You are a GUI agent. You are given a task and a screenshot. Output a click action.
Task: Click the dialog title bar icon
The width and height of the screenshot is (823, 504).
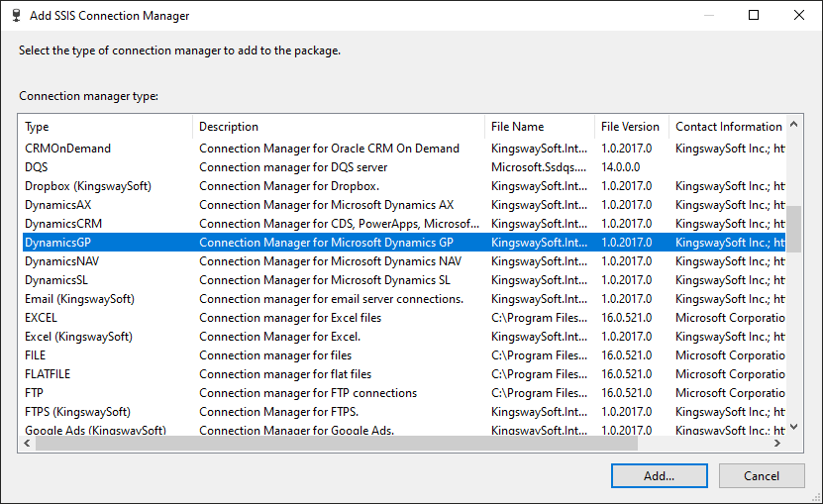[x=16, y=15]
